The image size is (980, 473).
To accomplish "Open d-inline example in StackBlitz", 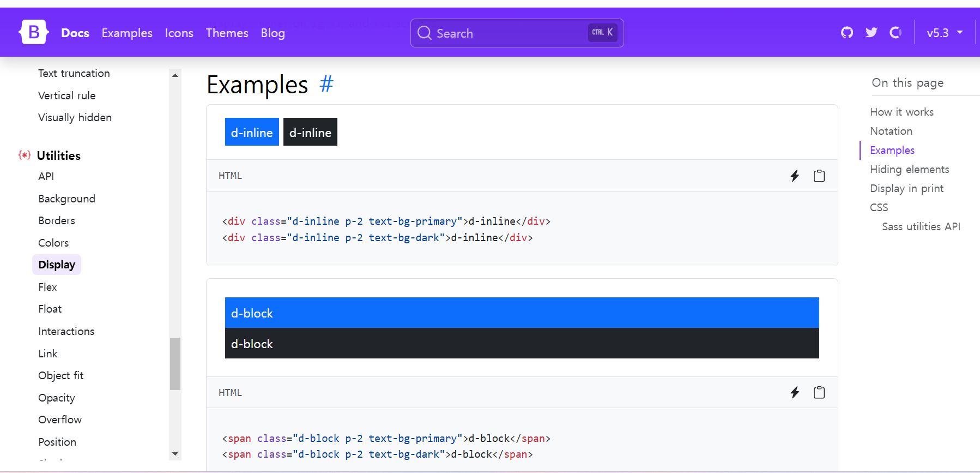I will click(x=795, y=176).
